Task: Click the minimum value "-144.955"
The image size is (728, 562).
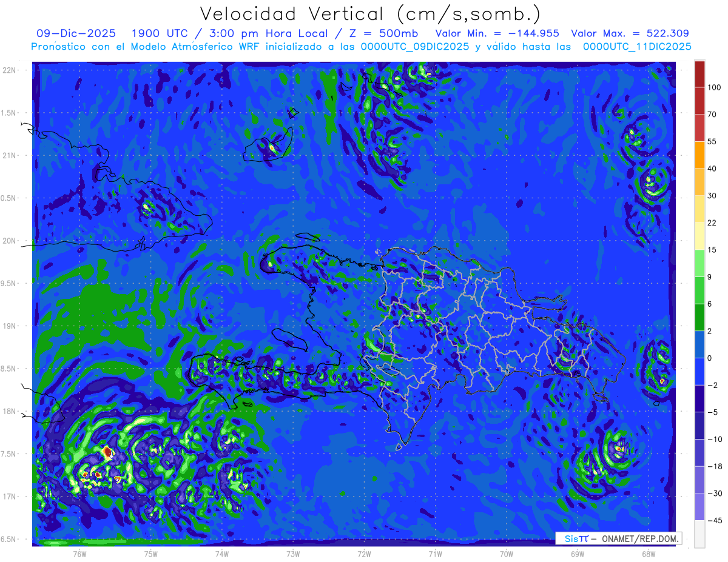Action: coord(533,33)
